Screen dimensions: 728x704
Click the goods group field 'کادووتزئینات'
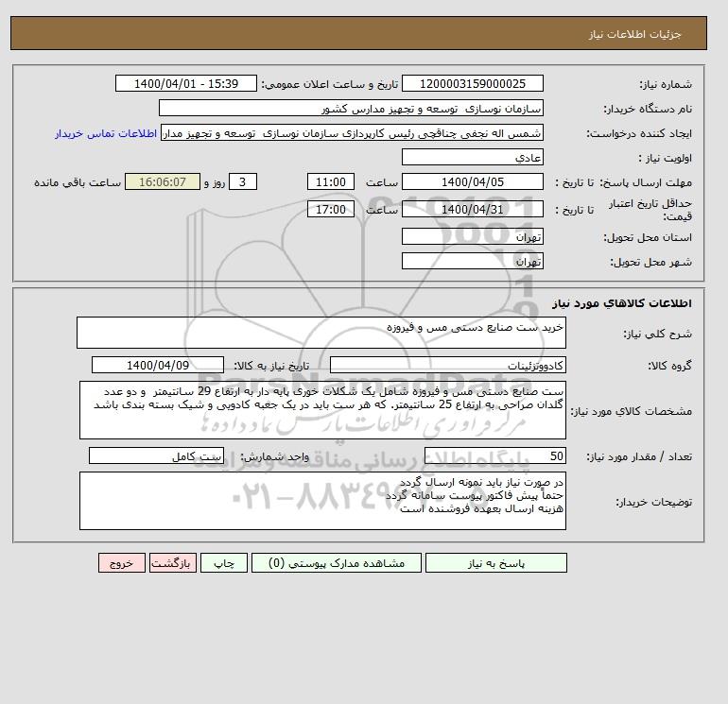coord(447,365)
